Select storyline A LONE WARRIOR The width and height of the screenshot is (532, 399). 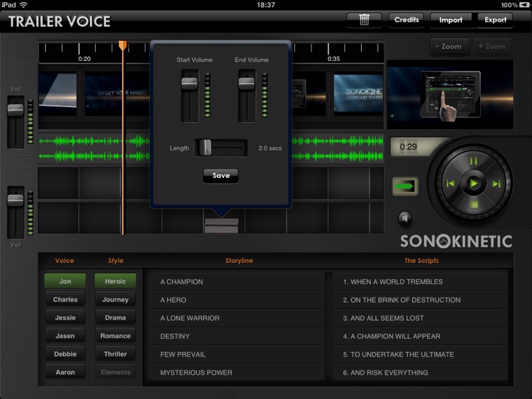tap(237, 318)
